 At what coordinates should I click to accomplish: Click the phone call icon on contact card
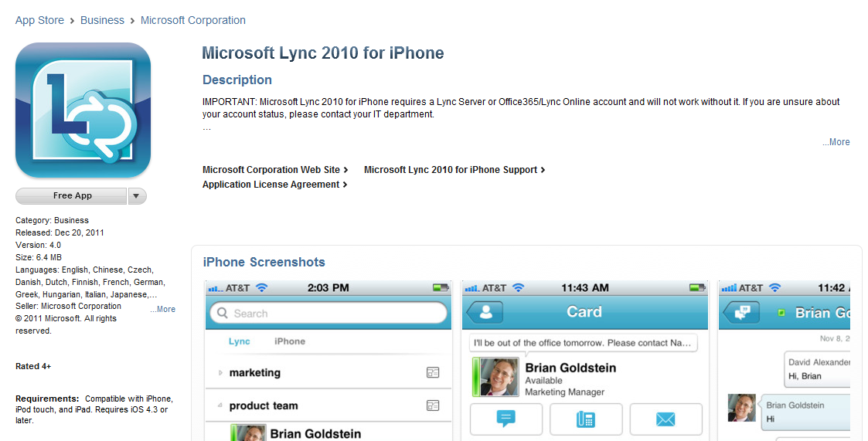click(x=586, y=419)
